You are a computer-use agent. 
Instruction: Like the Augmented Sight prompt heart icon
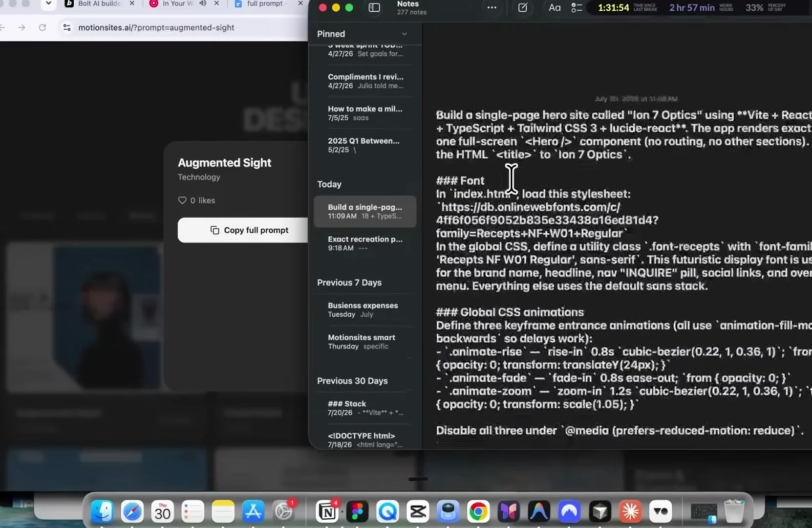click(182, 200)
